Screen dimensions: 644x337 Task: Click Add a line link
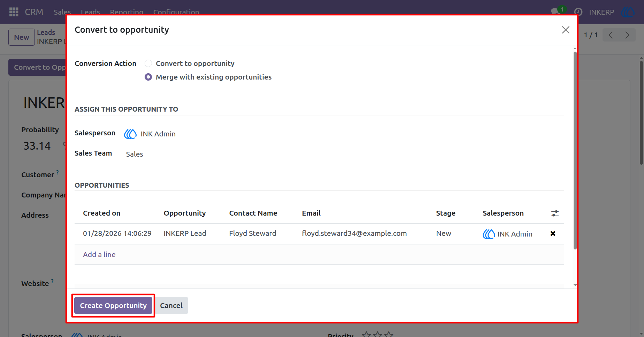point(99,255)
